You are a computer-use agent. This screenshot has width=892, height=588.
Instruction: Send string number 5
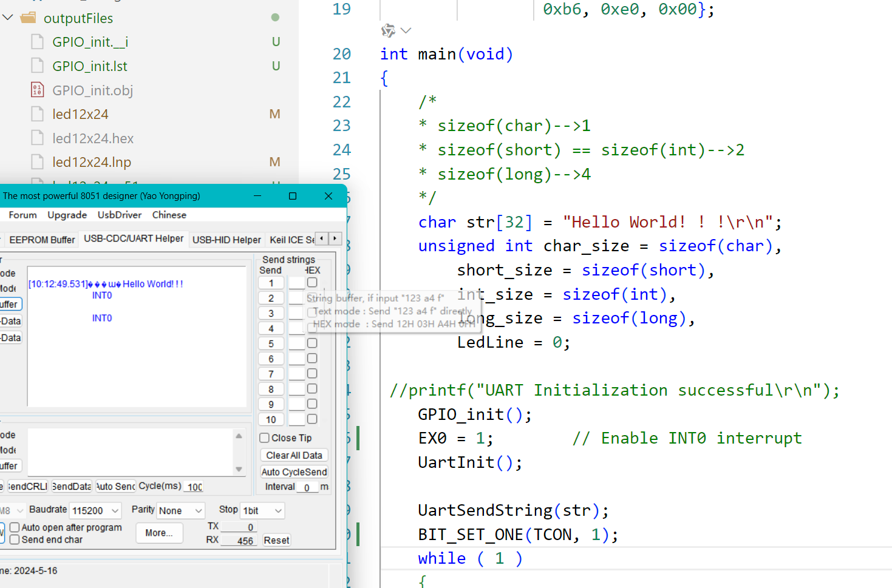271,343
